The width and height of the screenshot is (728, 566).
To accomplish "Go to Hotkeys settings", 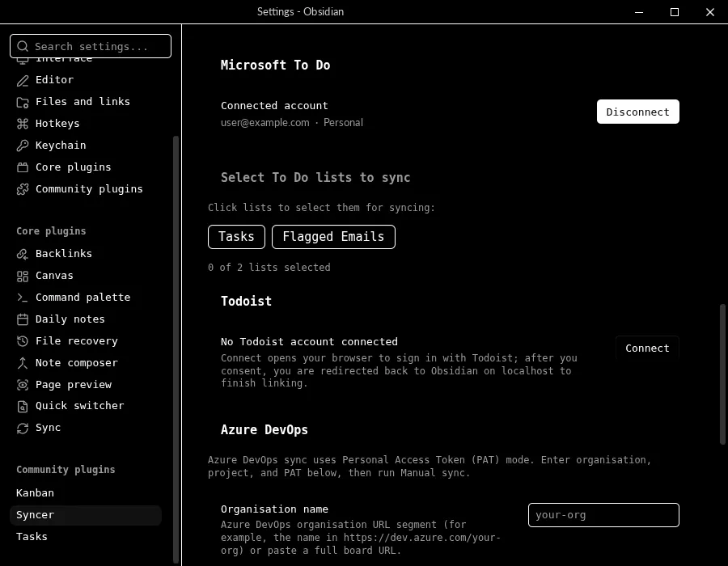I will tap(86, 124).
